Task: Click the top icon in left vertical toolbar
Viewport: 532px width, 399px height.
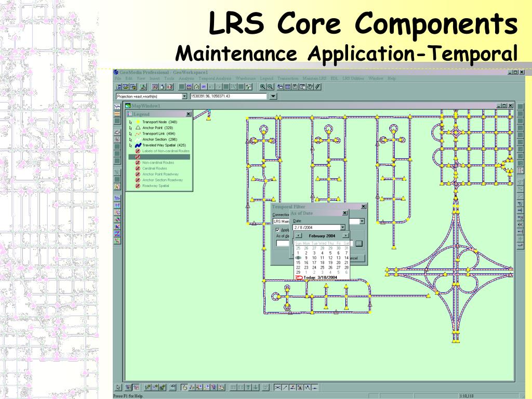Action: 117,107
